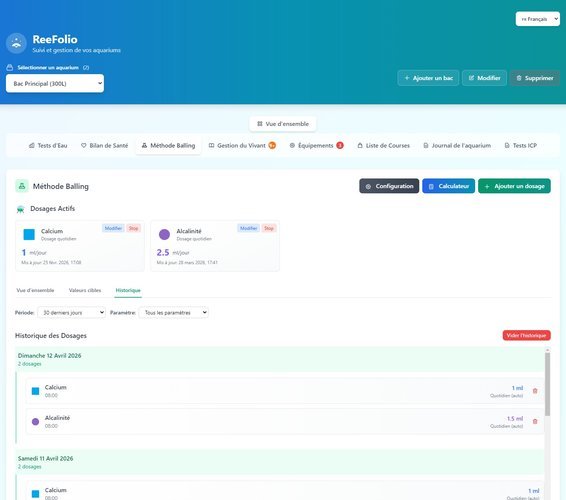Screen dimensions: 566x500
Task: Stop the active Calcium dosage
Action: [134, 228]
